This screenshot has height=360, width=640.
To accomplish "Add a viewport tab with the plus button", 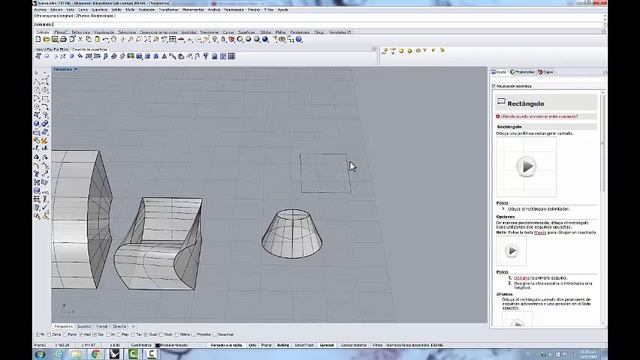I will tap(133, 327).
